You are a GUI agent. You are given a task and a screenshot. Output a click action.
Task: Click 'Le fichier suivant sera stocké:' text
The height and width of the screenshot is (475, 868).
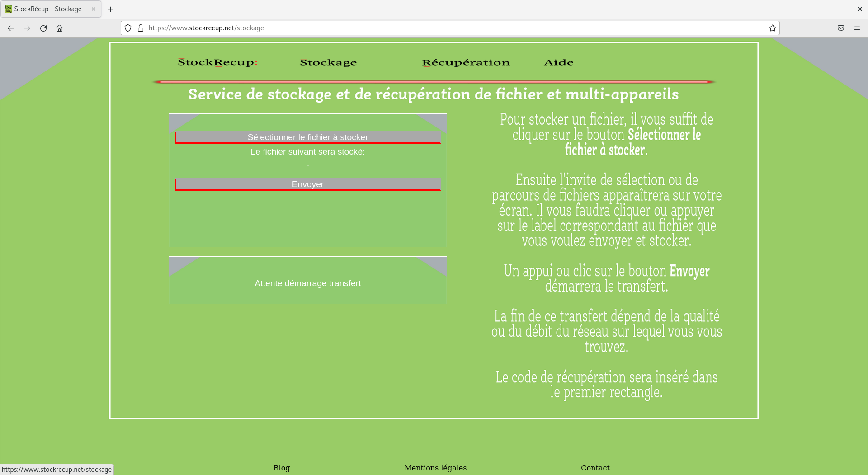coord(308,152)
